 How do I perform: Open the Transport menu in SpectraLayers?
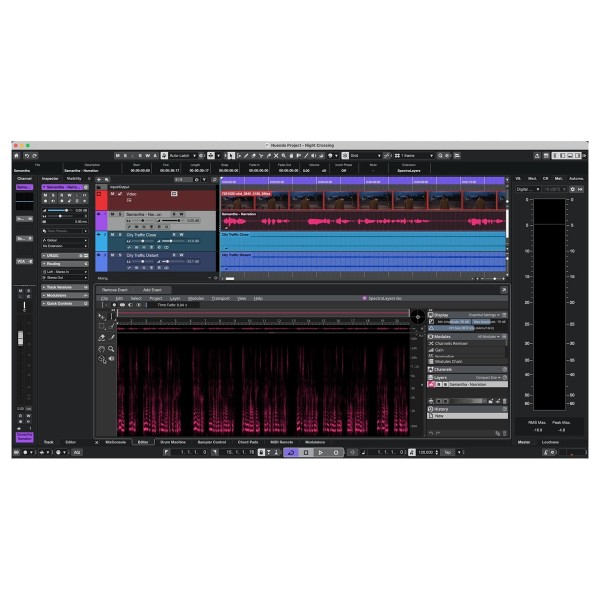tap(220, 298)
